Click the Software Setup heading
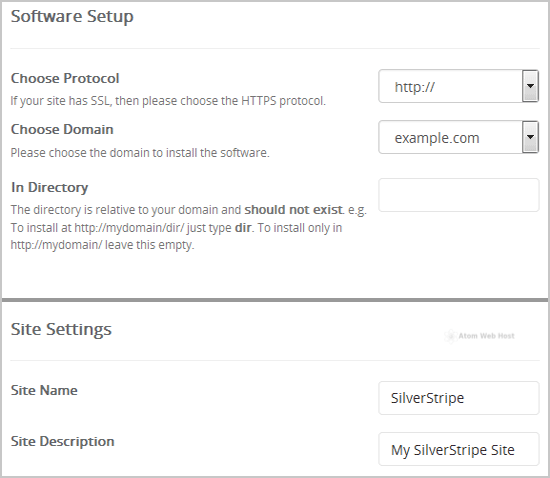 point(72,16)
